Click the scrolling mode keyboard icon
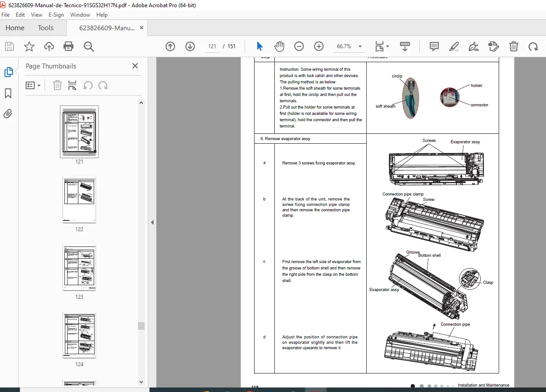The image size is (546, 392). point(405,46)
